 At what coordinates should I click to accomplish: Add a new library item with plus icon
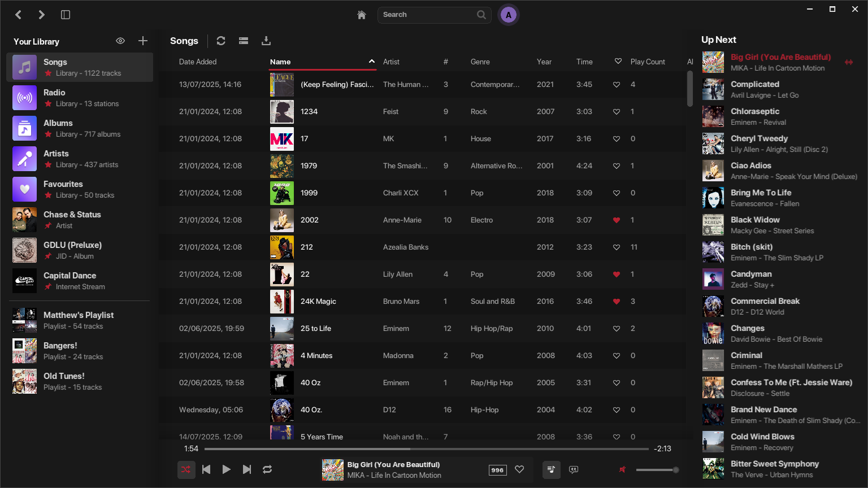pos(143,41)
